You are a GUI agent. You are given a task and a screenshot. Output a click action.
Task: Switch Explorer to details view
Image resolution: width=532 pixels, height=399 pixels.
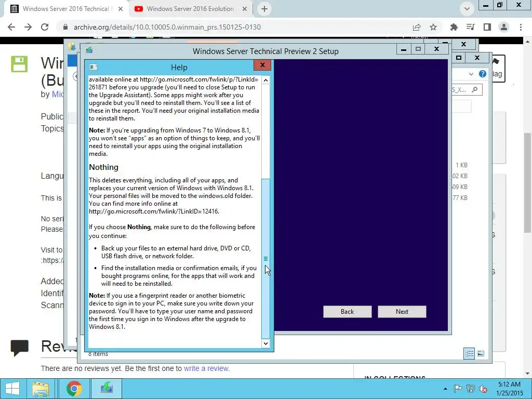[470, 353]
